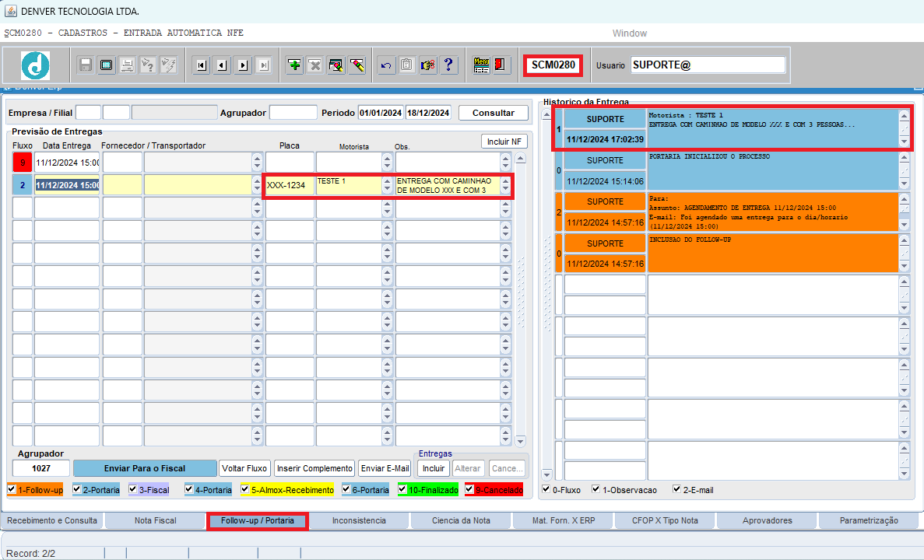The height and width of the screenshot is (560, 924).
Task: Click the Enviar Para o Fiscal button
Action: point(144,468)
